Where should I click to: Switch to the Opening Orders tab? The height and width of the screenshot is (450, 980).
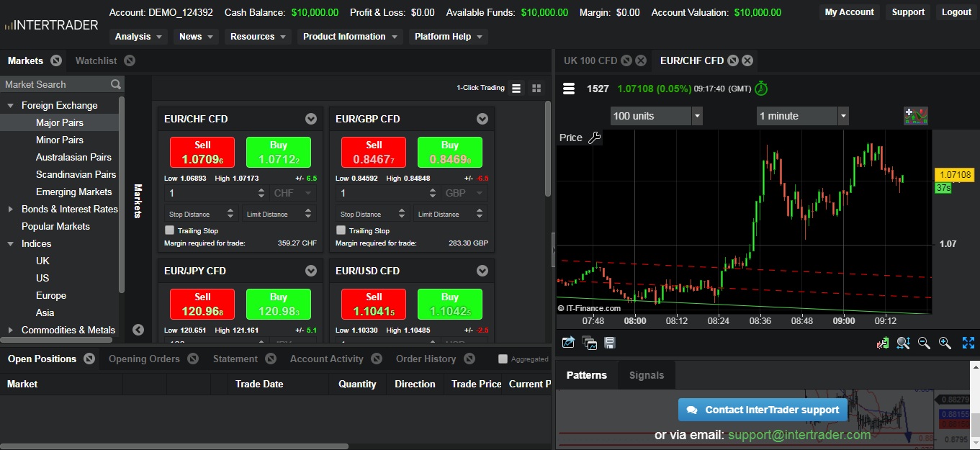coord(144,359)
